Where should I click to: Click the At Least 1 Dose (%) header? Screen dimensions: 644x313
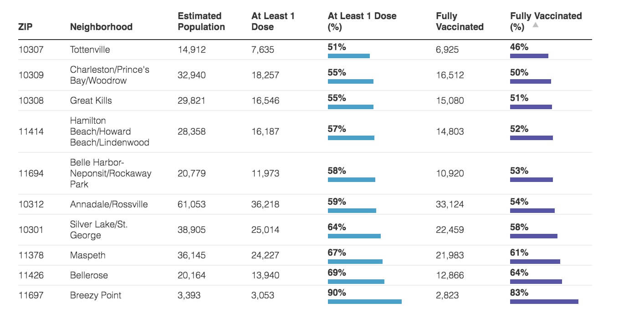(x=362, y=21)
